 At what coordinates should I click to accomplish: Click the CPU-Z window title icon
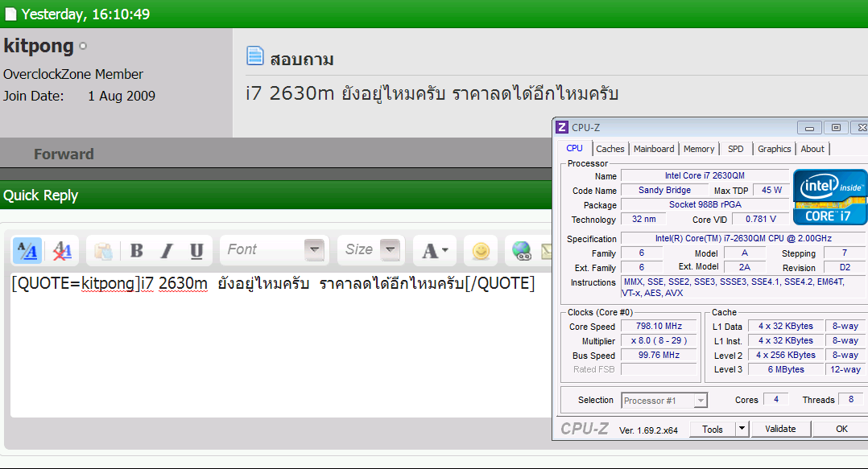point(562,127)
